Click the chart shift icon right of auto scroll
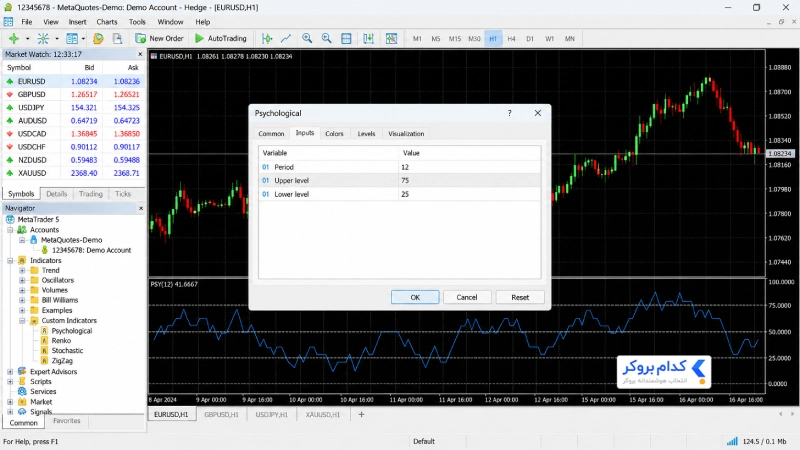 391,38
